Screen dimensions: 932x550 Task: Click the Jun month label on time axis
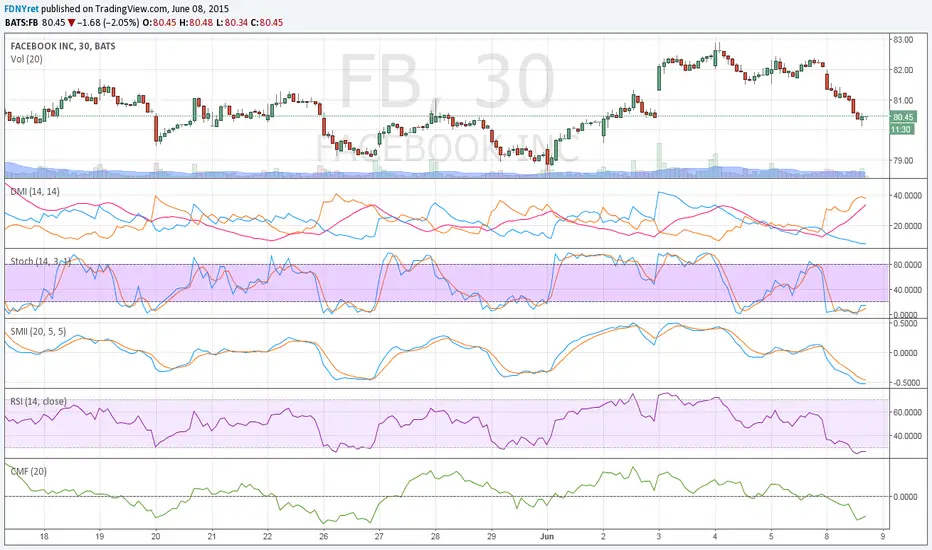pos(547,536)
